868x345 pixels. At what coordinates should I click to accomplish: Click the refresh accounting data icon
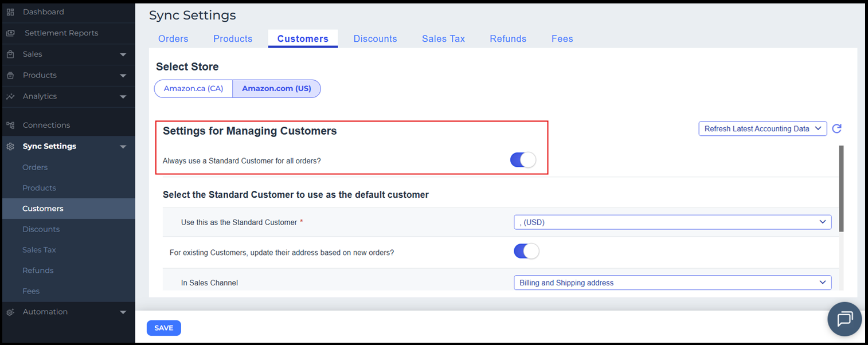[837, 129]
